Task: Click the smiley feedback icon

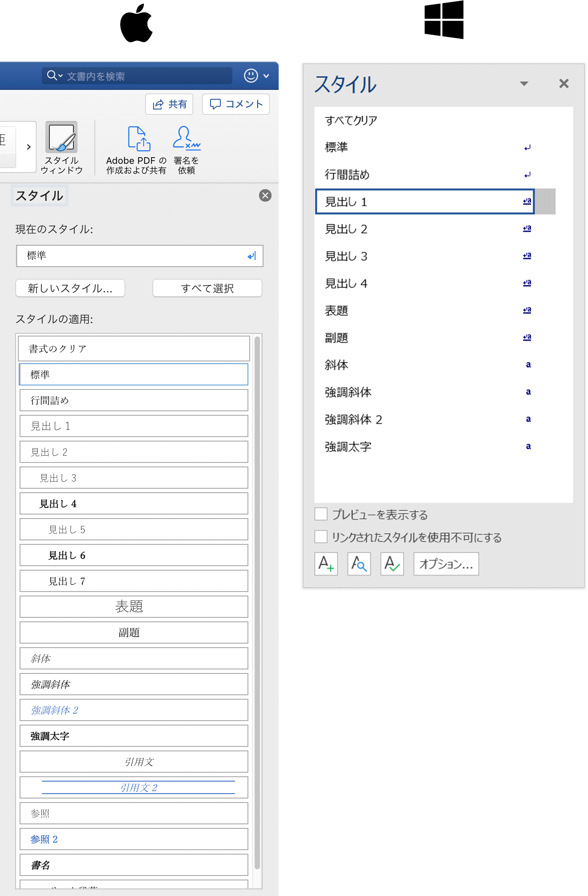Action: point(251,76)
